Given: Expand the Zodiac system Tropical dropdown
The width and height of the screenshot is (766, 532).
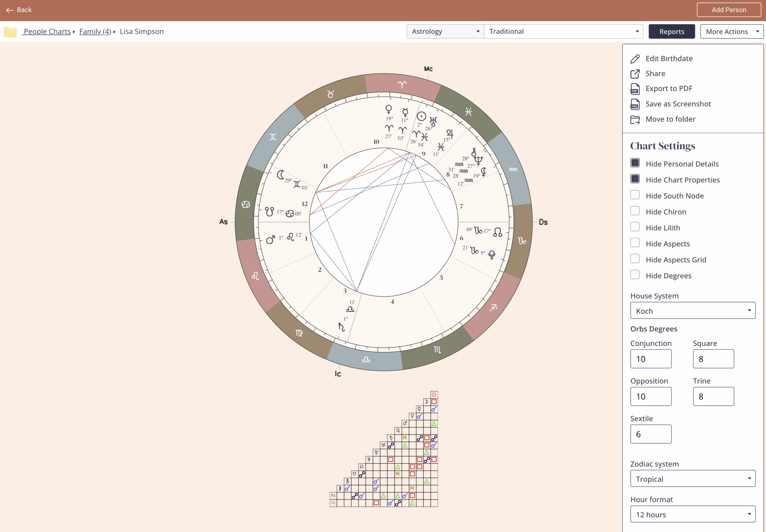Looking at the screenshot, I should 692,479.
